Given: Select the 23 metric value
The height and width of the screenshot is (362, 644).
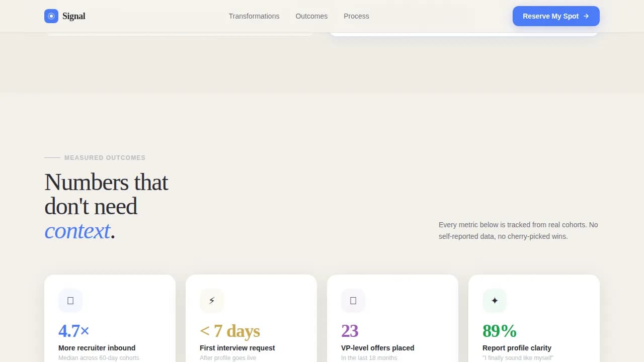Looking at the screenshot, I should (350, 331).
